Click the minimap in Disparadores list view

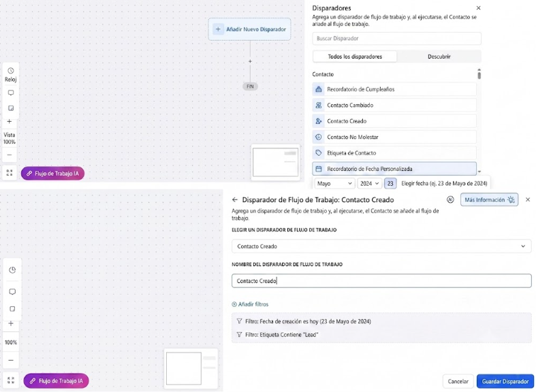pos(275,162)
